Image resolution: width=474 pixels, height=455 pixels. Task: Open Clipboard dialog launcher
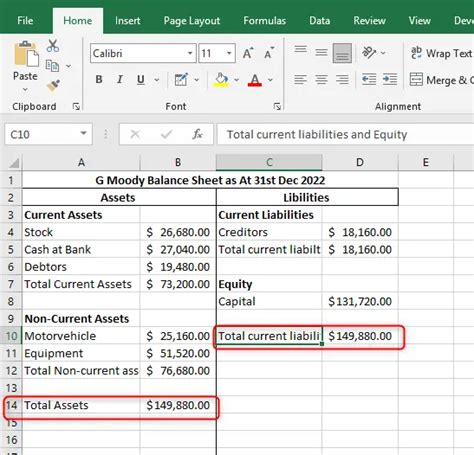76,106
